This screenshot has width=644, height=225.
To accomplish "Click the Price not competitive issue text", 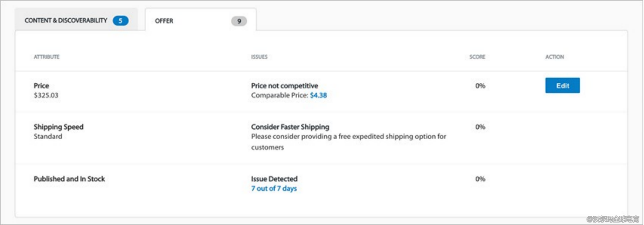I will 284,86.
